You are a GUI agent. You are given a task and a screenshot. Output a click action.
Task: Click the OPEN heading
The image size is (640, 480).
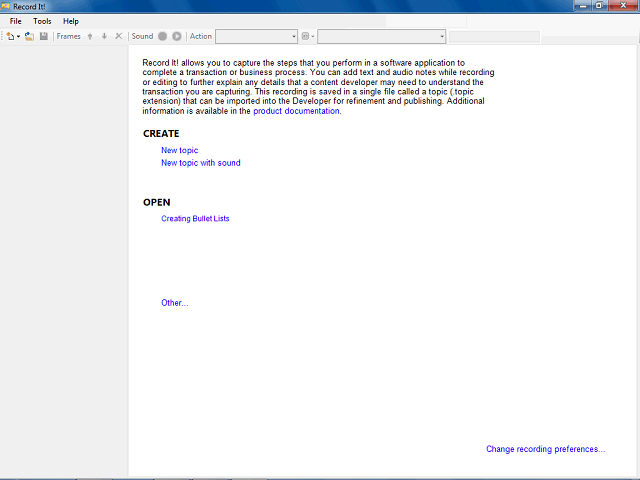point(157,202)
